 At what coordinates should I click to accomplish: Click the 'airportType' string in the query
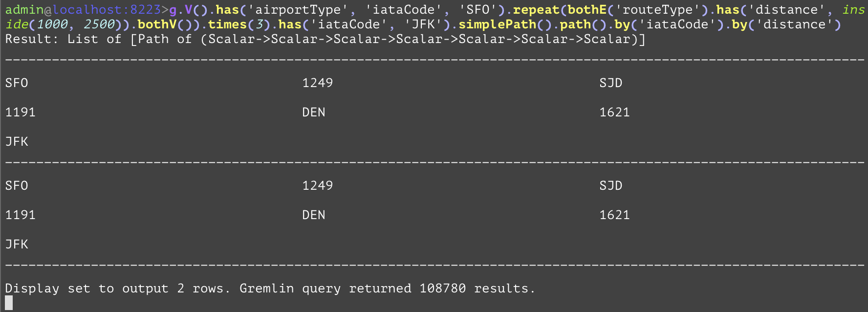[298, 10]
